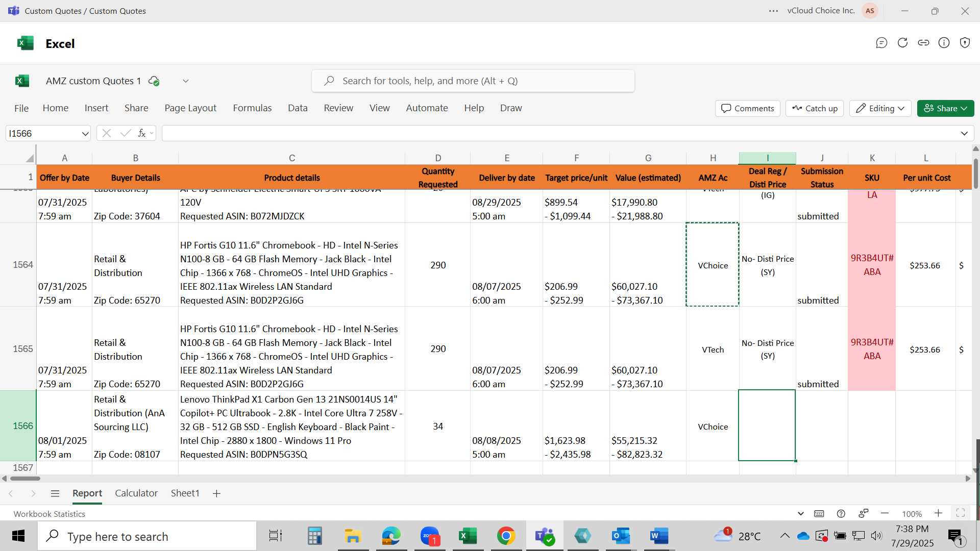Open the Automate ribbon tab
Screen dimensions: 980x551
coord(427,108)
